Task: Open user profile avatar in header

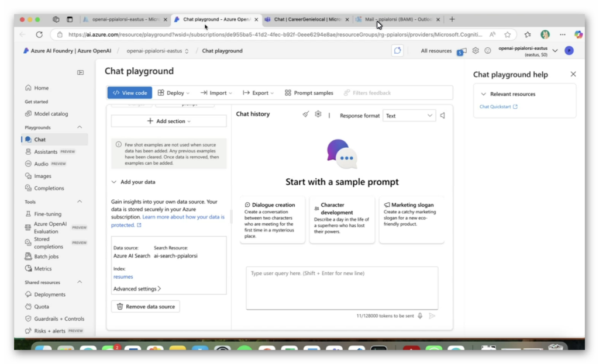Action: (x=569, y=50)
